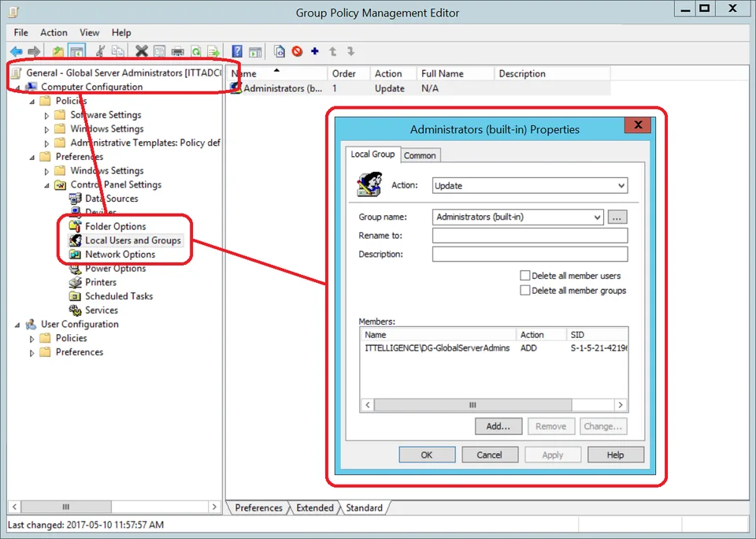Open Help with the blue question mark icon
This screenshot has height=539, width=756.
(237, 51)
